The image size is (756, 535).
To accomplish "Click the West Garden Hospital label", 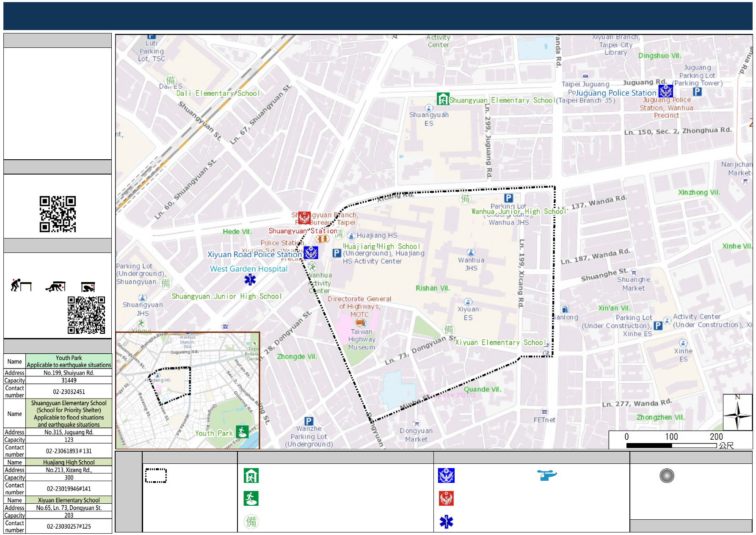I will pos(248,269).
